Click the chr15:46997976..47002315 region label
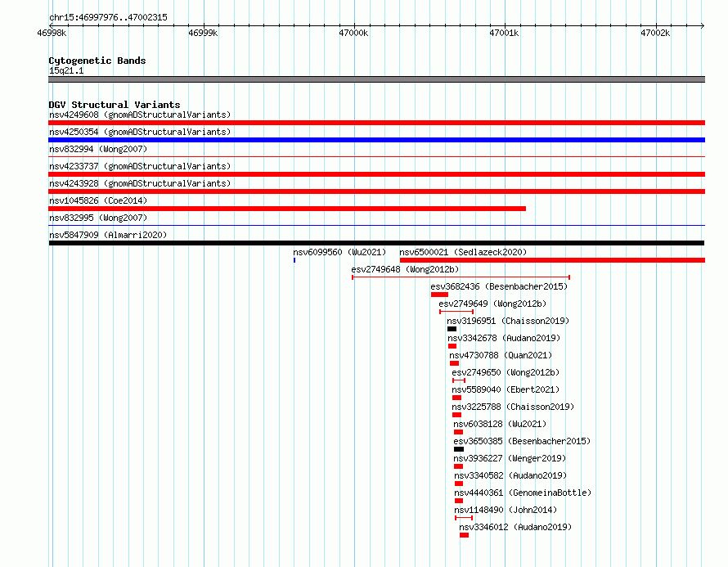 click(x=108, y=17)
